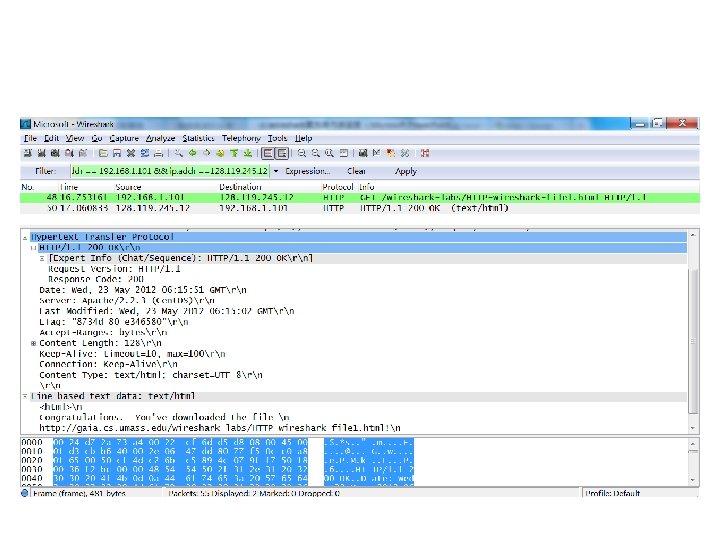Open expert info status bar icon
The width and height of the screenshot is (720, 540).
point(25,493)
